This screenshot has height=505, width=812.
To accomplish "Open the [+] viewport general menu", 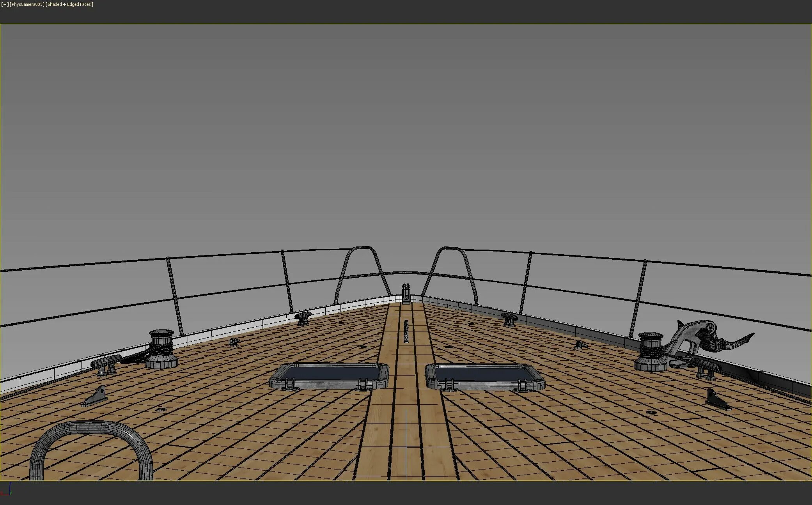I will point(5,4).
